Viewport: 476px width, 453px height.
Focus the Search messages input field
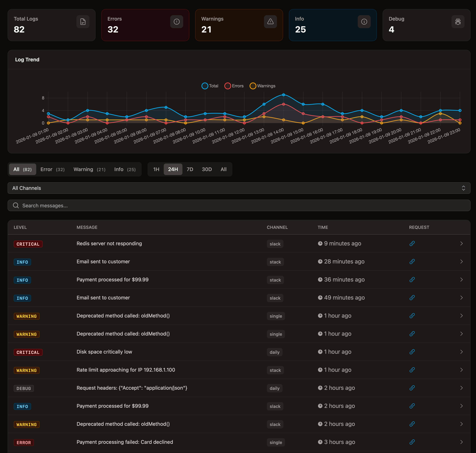click(x=239, y=206)
